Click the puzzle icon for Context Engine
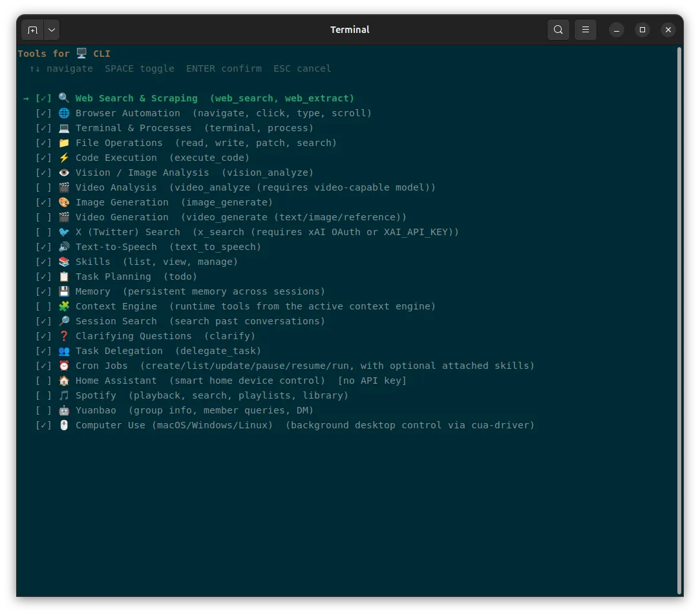The image size is (700, 615). coord(64,306)
